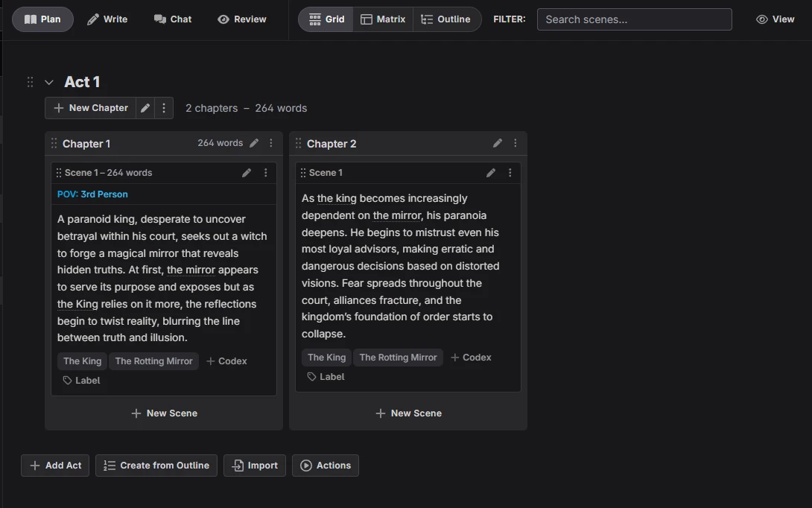Grab the drag handle next to Act 1

[x=31, y=82]
